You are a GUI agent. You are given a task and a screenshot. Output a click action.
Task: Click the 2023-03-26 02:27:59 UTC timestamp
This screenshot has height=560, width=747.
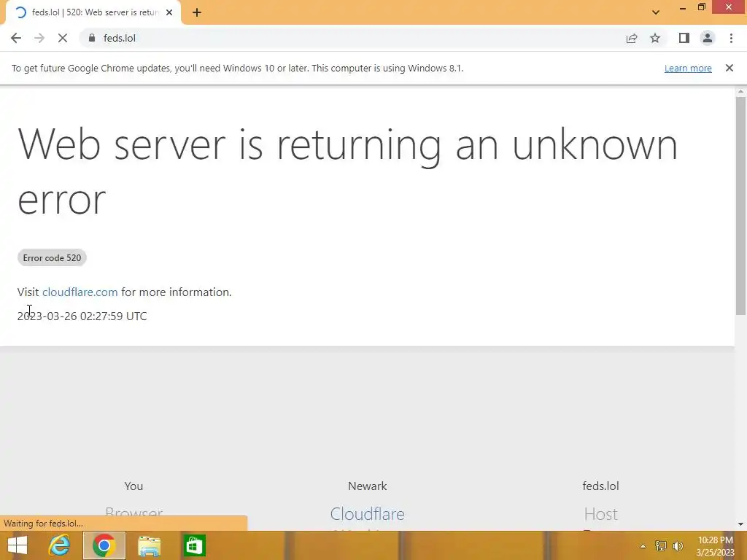(82, 316)
